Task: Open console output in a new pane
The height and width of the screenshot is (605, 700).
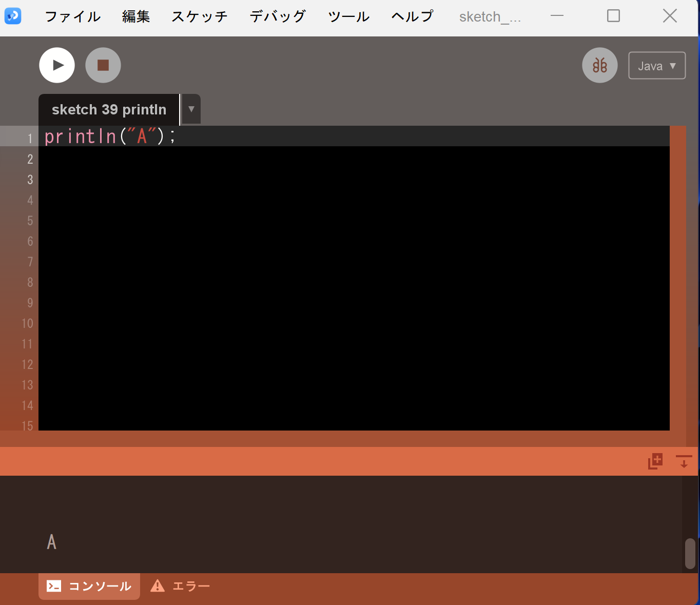Action: (x=655, y=461)
